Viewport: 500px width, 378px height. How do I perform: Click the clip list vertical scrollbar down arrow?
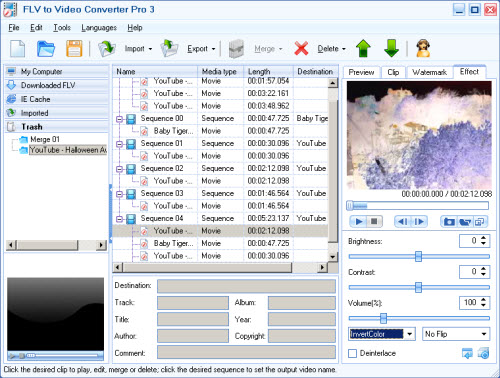[x=333, y=257]
